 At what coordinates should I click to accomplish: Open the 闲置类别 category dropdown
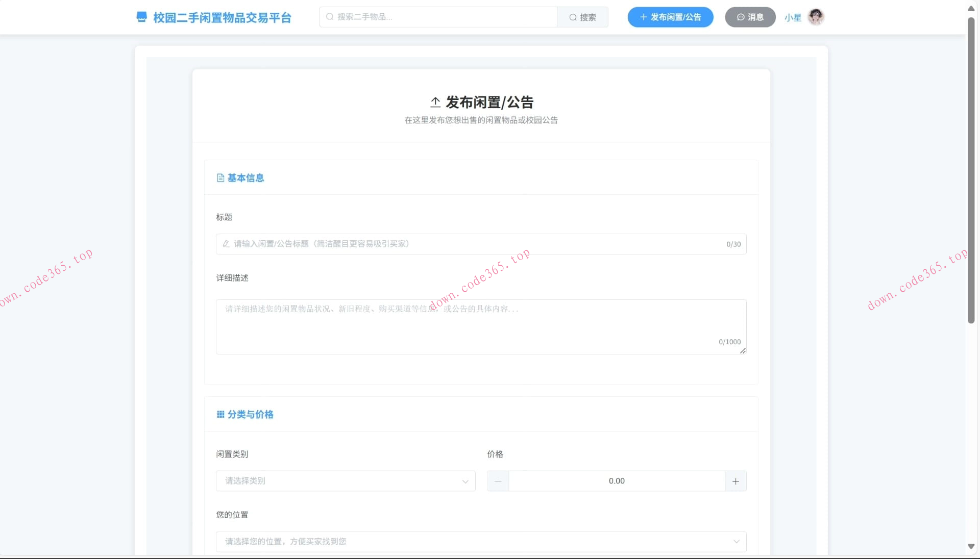pyautogui.click(x=345, y=481)
